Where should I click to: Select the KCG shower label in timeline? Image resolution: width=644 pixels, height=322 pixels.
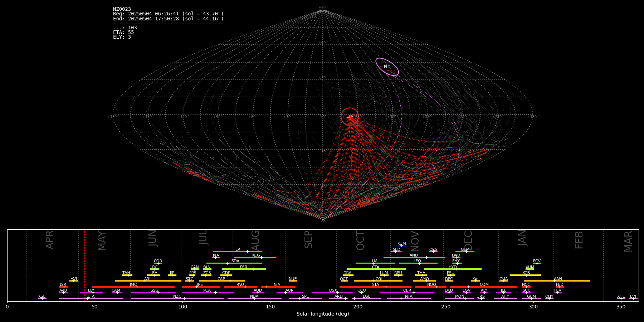point(256,255)
